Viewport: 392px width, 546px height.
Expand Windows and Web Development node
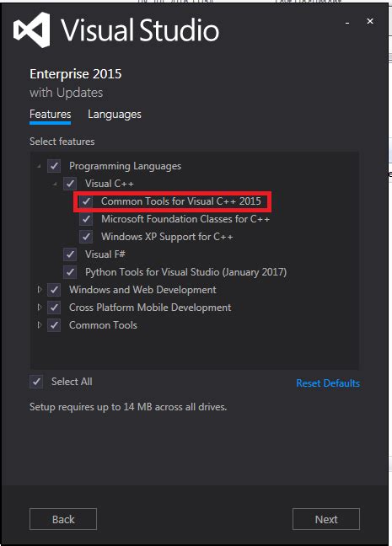(x=40, y=289)
